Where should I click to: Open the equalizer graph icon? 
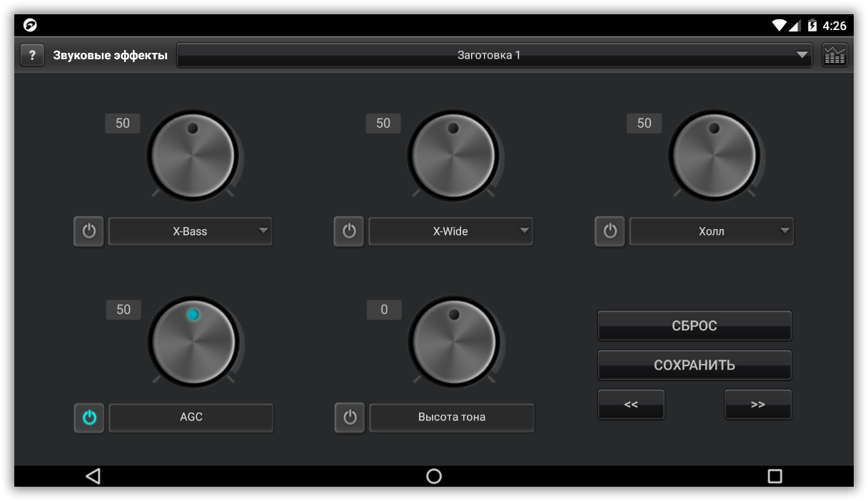click(834, 55)
